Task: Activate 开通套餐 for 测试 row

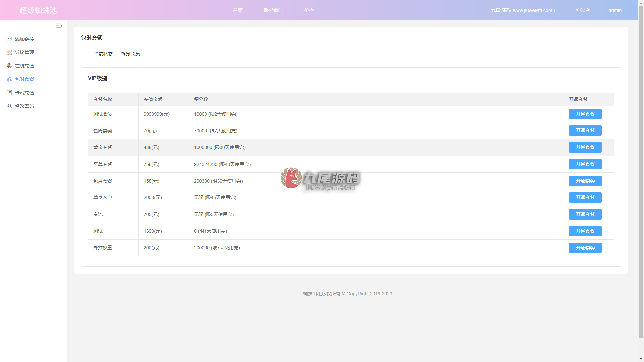Action: pyautogui.click(x=585, y=231)
